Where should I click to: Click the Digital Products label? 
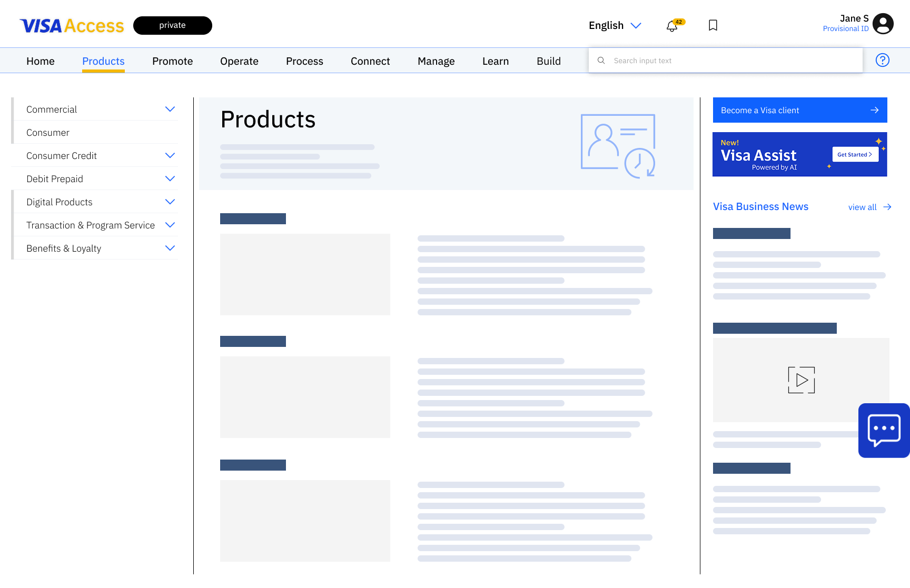pos(60,202)
